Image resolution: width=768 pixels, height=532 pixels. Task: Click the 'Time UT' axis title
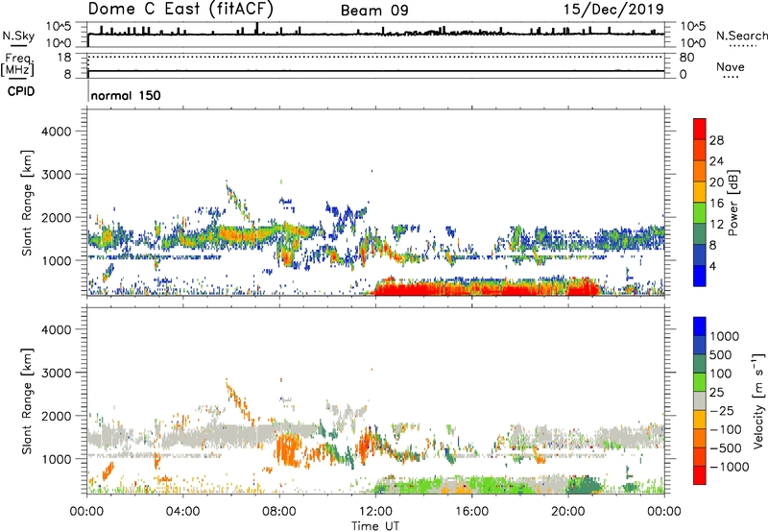[x=375, y=526]
